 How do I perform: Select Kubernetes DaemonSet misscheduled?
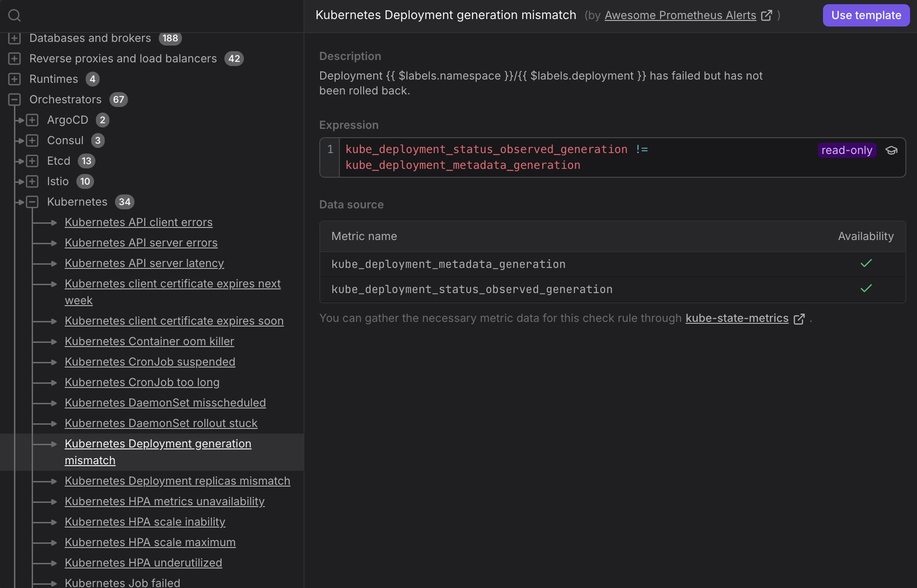click(x=165, y=403)
